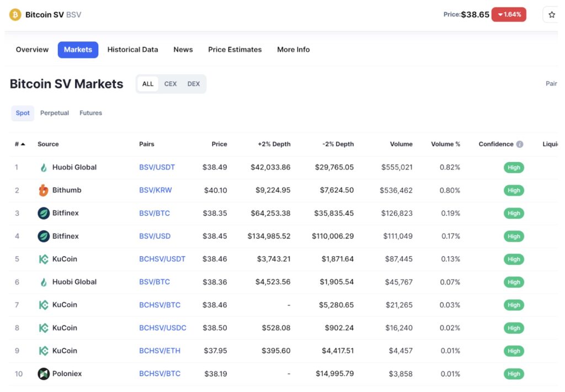Image resolution: width=565 pixels, height=392 pixels.
Task: Open BCHSV/BTC pair on KuCoin
Action: 159,305
